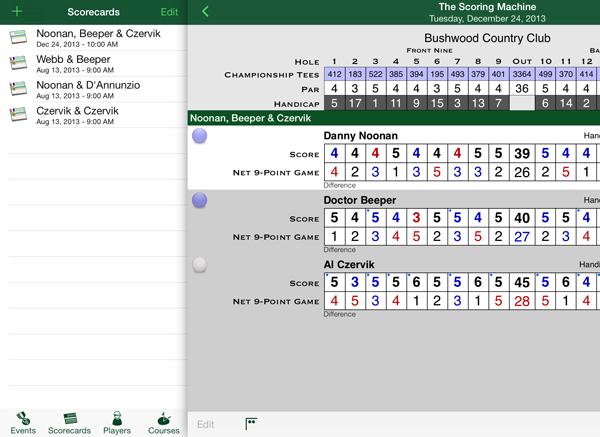Tap the Noonan, Beeper & Czervik group header bar
The height and width of the screenshot is (437, 600).
(x=394, y=118)
